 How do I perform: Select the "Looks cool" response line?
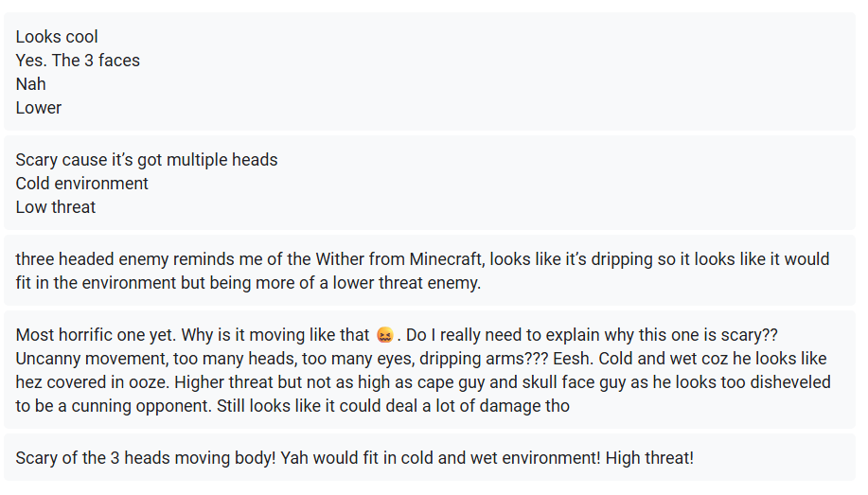point(57,37)
